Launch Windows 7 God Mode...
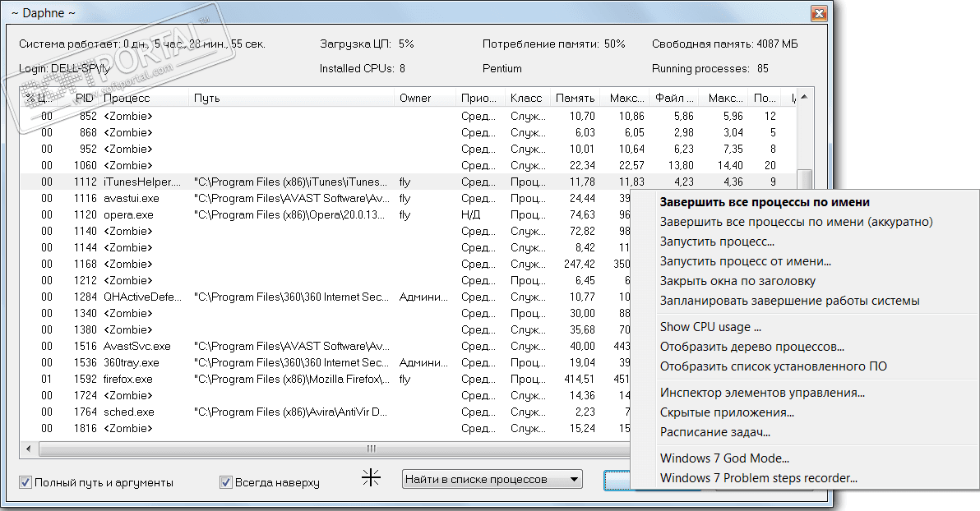This screenshot has height=511, width=980. pos(724,458)
